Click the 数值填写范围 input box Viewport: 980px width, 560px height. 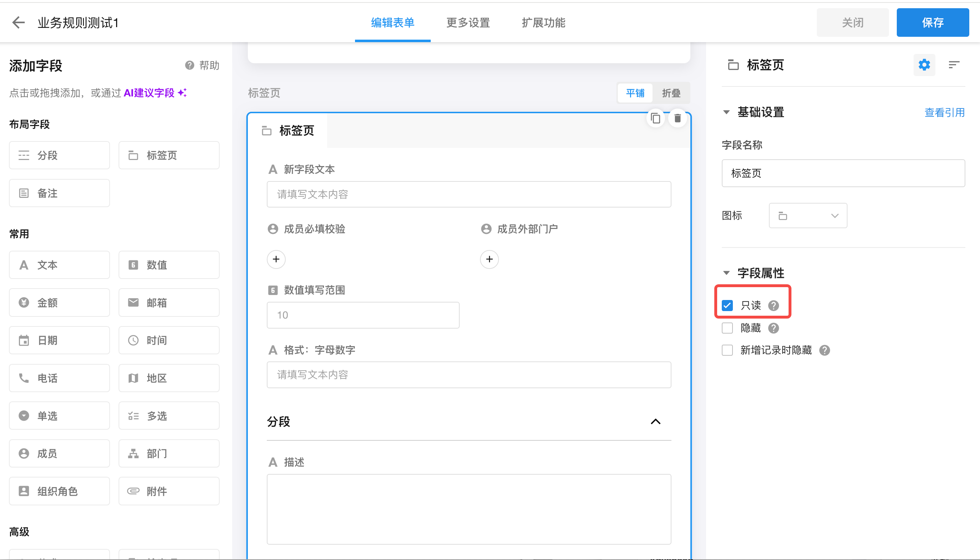(x=363, y=315)
